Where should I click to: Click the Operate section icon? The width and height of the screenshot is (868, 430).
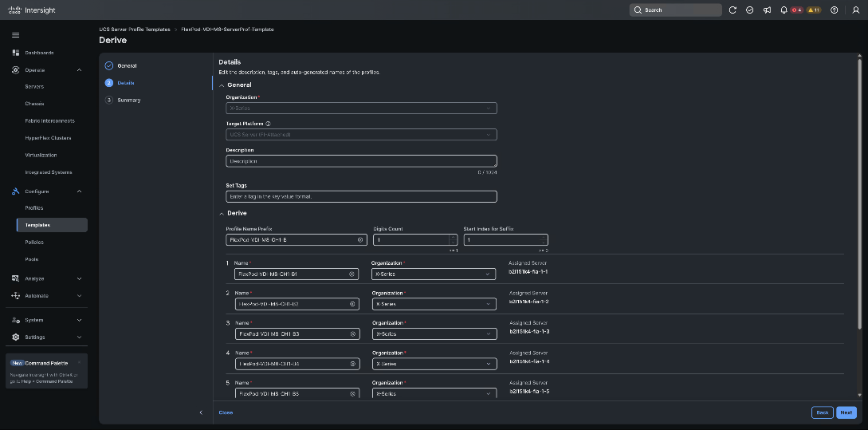(x=15, y=70)
